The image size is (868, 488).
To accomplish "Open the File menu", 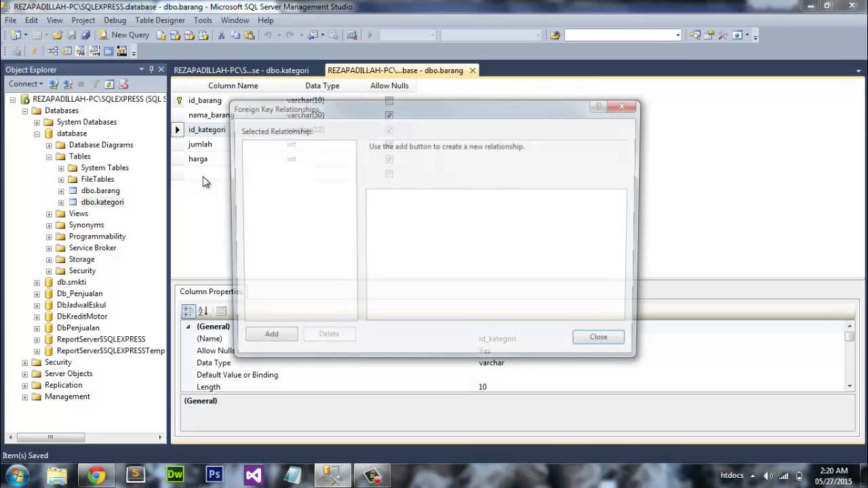I will click(x=11, y=20).
